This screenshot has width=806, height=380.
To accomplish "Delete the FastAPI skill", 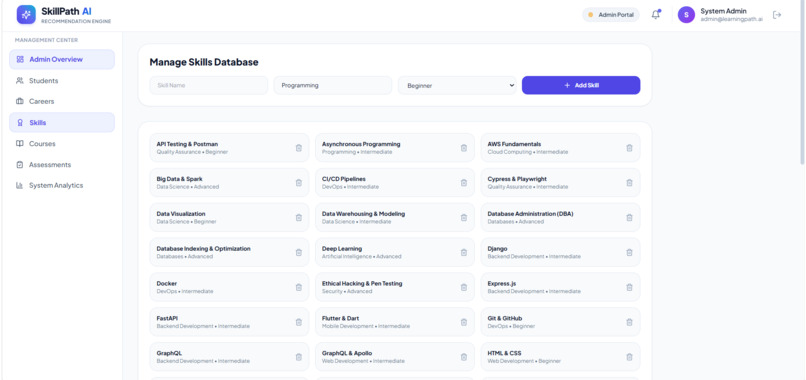I will coord(299,322).
